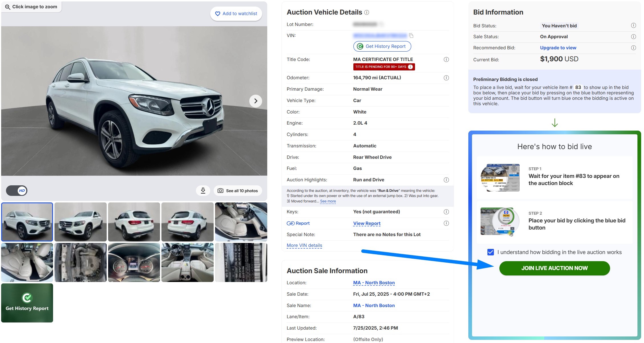Viewport: 644px width, 343px height.
Task: Click the magnifier zoom icon on the main photo
Action: click(8, 6)
